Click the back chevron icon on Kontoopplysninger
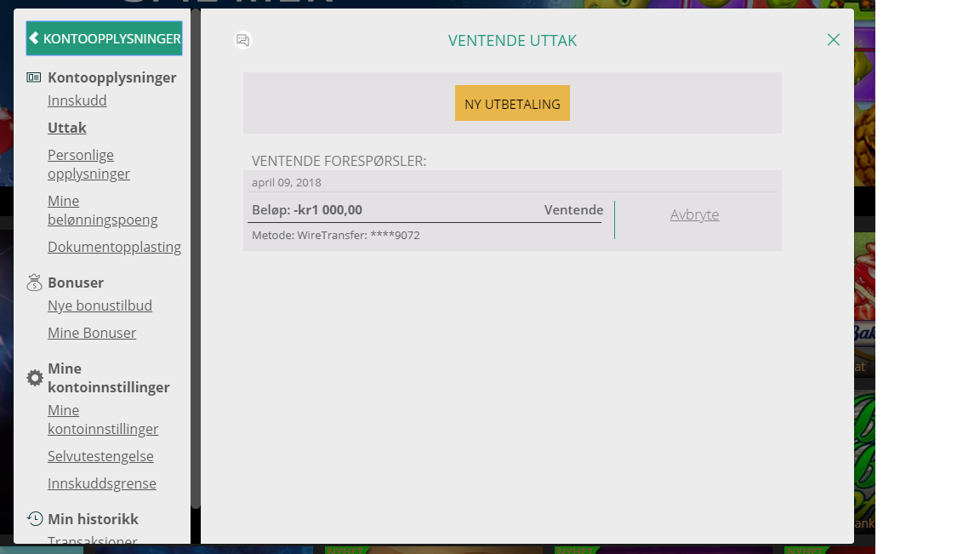The height and width of the screenshot is (554, 980). (x=34, y=38)
